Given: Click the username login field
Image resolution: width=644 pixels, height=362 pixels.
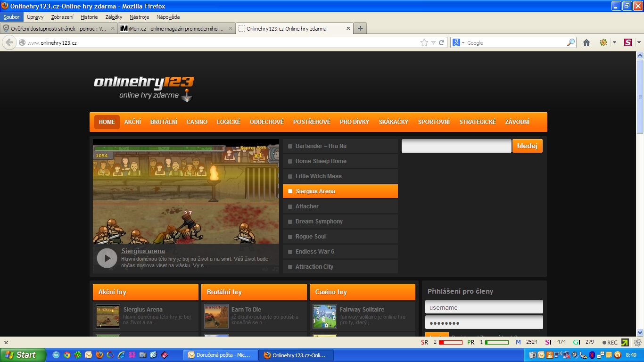Looking at the screenshot, I should click(x=484, y=307).
